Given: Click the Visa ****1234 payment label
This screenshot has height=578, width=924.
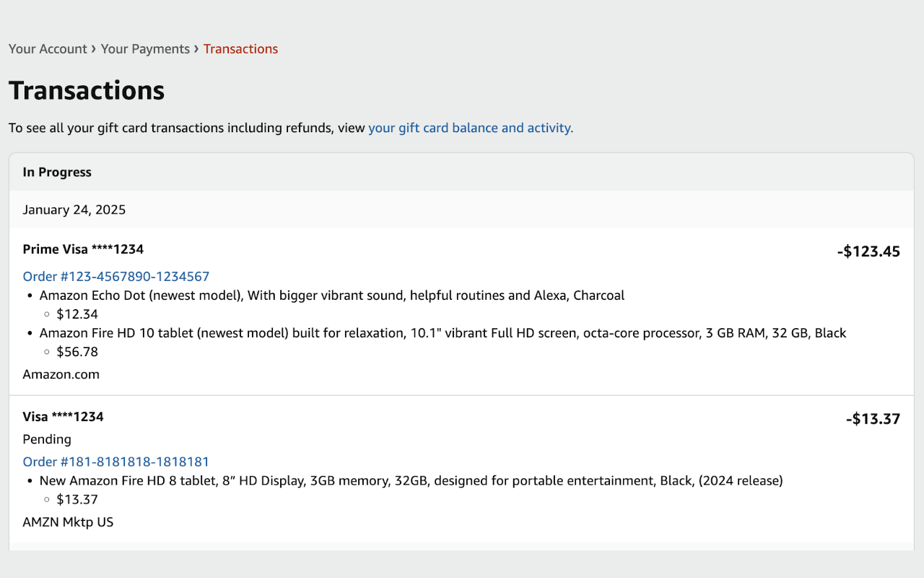Looking at the screenshot, I should (x=64, y=417).
